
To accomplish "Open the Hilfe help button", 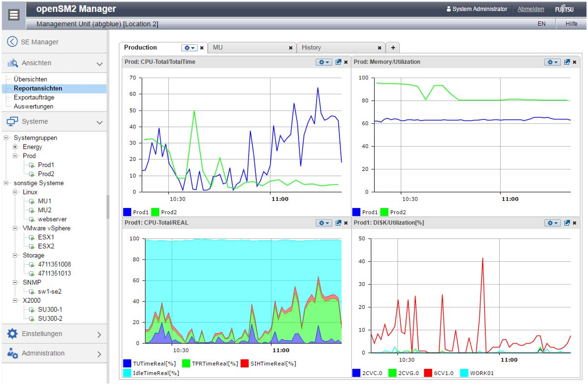I will [x=571, y=24].
